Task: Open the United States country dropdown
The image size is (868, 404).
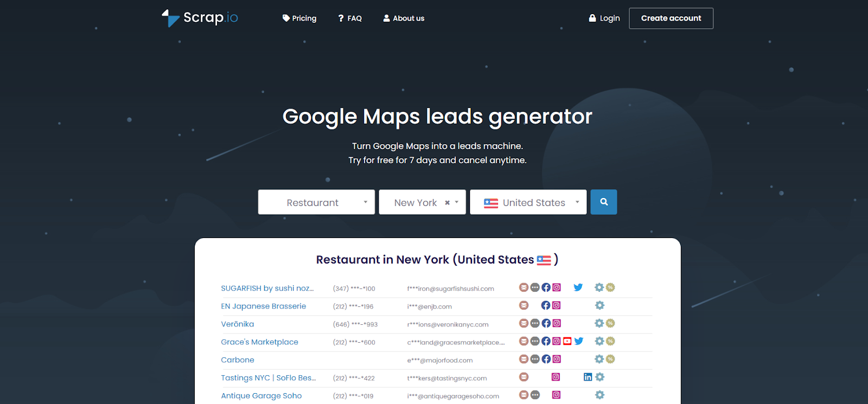Action: (x=528, y=202)
